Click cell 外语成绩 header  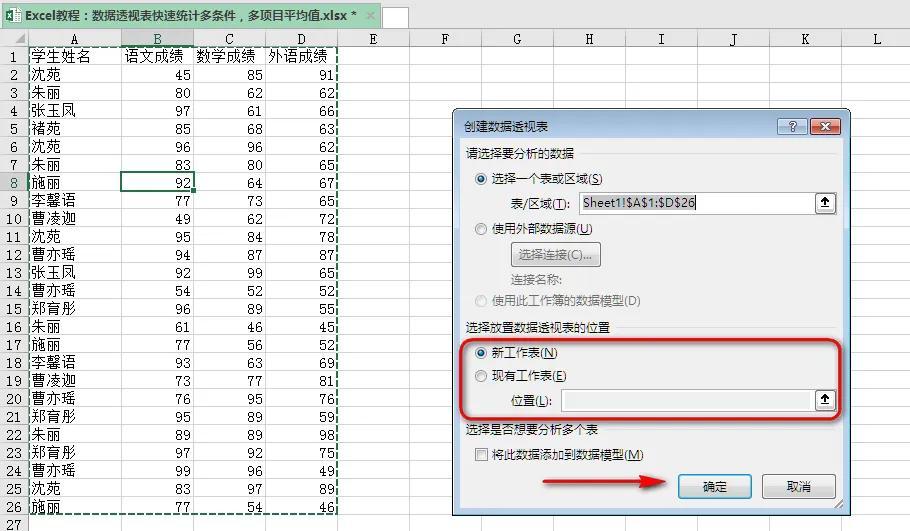click(x=301, y=57)
